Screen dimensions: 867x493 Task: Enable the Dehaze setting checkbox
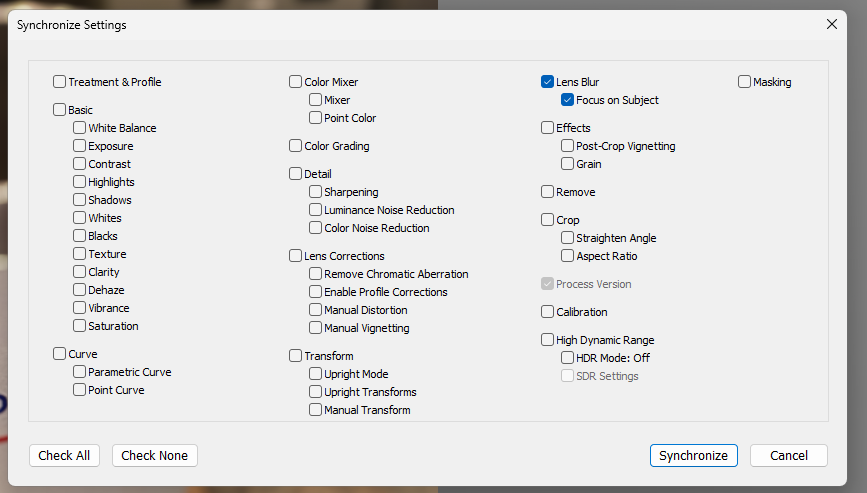pyautogui.click(x=80, y=290)
